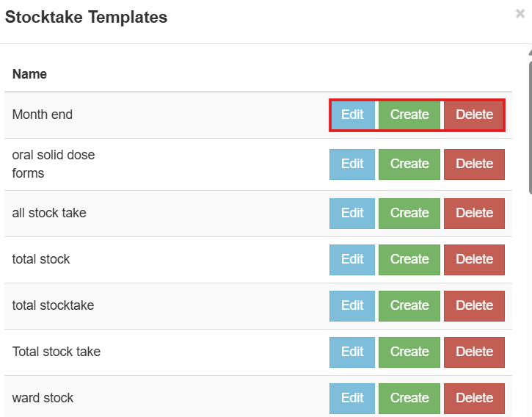Viewport: 532px width, 417px height.
Task: Edit the all stock take template
Action: [352, 213]
